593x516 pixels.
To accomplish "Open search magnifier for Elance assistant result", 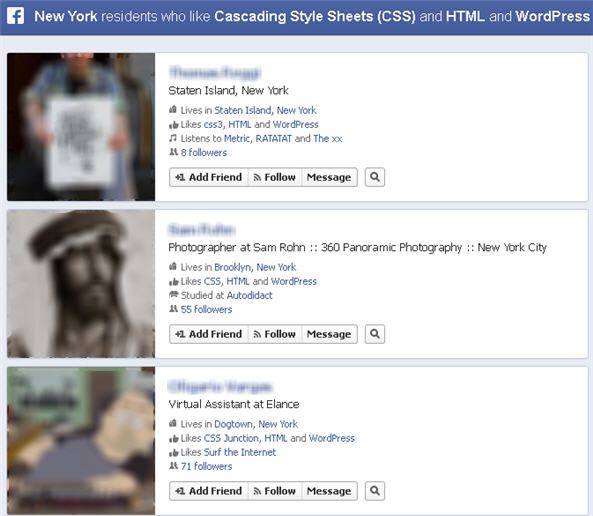I will coord(375,491).
